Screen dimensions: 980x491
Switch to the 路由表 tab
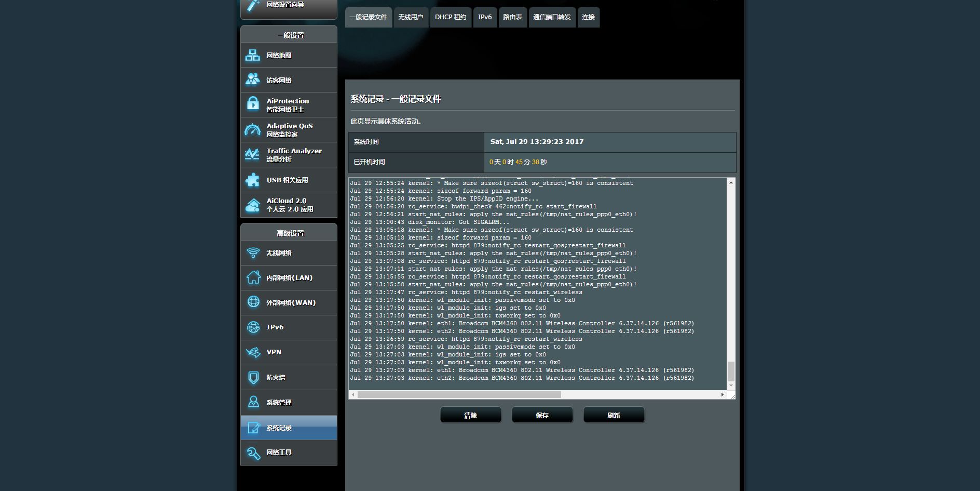click(x=512, y=17)
